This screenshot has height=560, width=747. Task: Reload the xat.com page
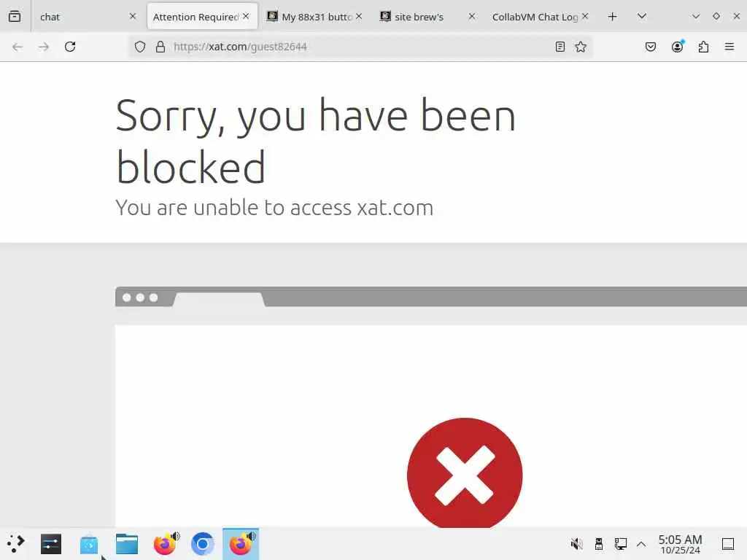pyautogui.click(x=70, y=47)
